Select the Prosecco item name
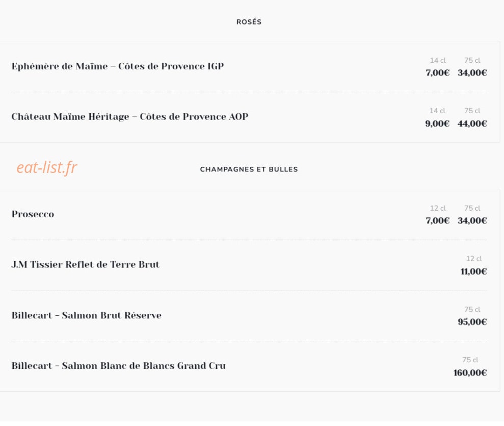 pyautogui.click(x=33, y=214)
